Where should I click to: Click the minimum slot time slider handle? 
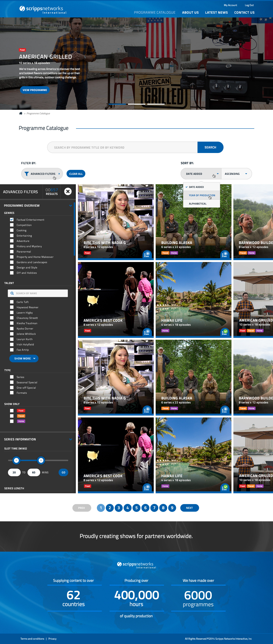(x=16, y=460)
